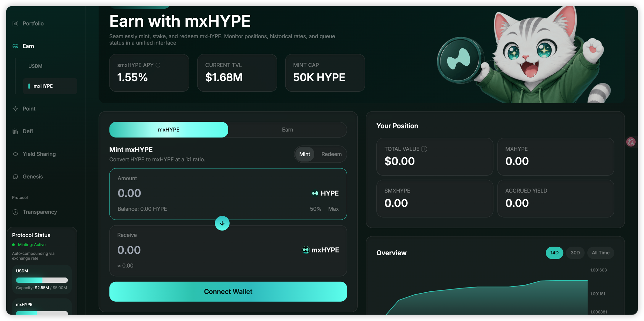Click the 'Capacity: $2.55M / $5.00M' text
The height and width of the screenshot is (321, 644).
click(42, 288)
